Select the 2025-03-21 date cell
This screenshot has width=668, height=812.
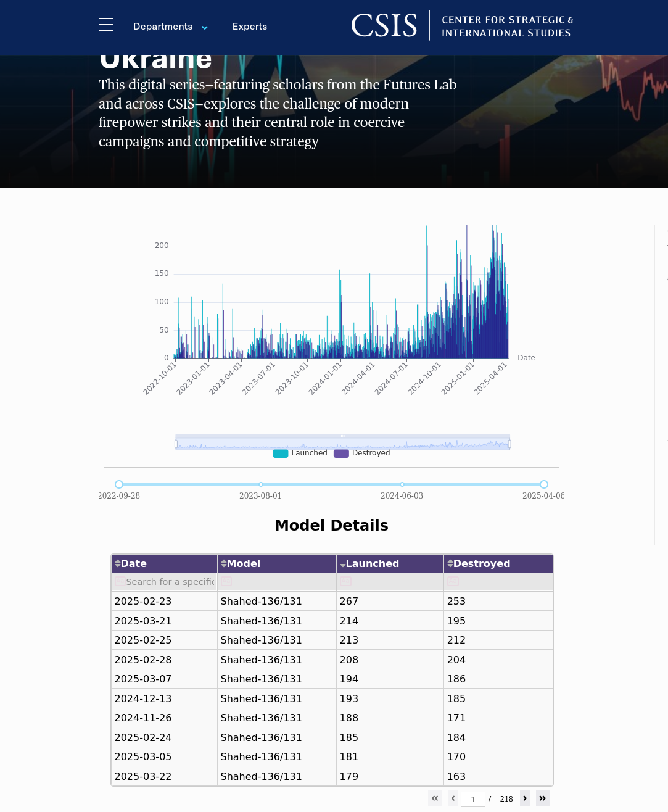point(164,621)
